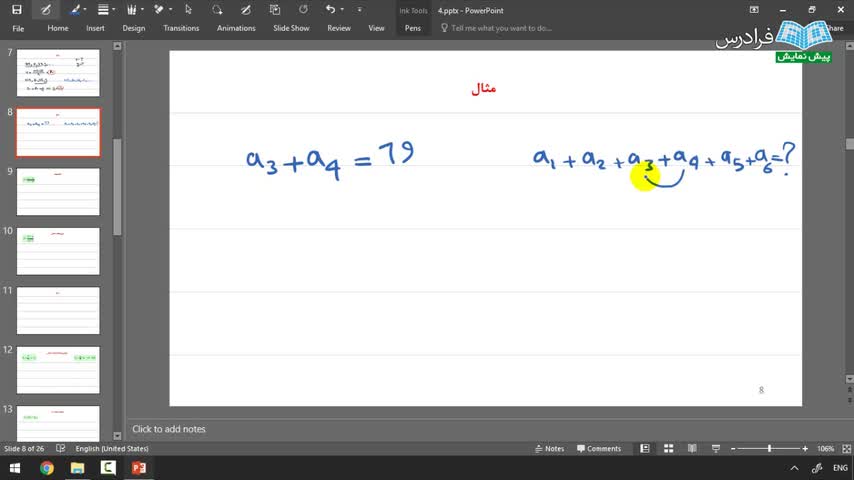Open the Eraser options dropdown arrow

(x=170, y=10)
